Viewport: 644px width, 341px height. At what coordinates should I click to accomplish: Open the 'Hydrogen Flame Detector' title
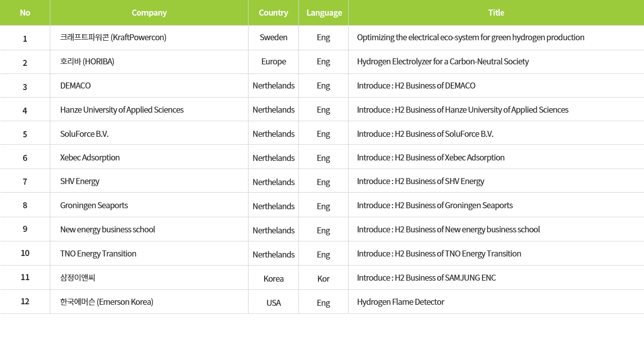(400, 302)
